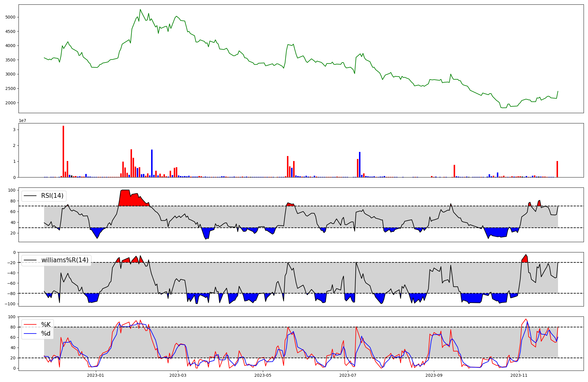The height and width of the screenshot is (382, 588).
Task: Click the tallest red volume bar
Action: [x=63, y=151]
